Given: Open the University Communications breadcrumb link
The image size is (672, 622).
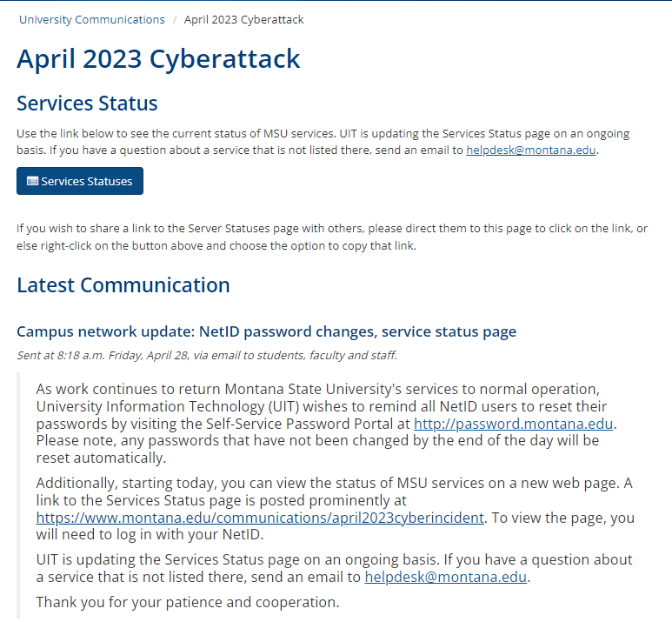Looking at the screenshot, I should (91, 20).
